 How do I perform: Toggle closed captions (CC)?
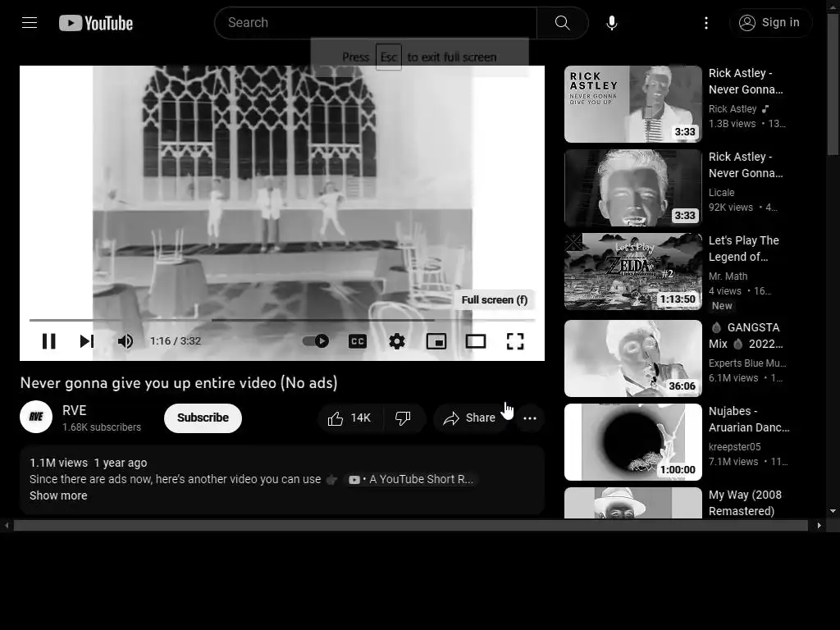tap(358, 341)
